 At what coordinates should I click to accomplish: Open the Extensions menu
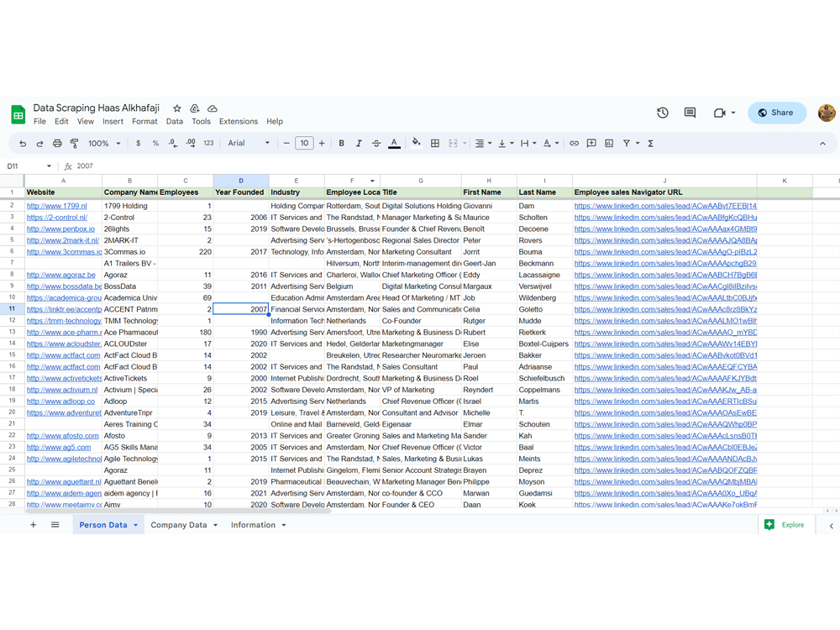[x=239, y=122]
